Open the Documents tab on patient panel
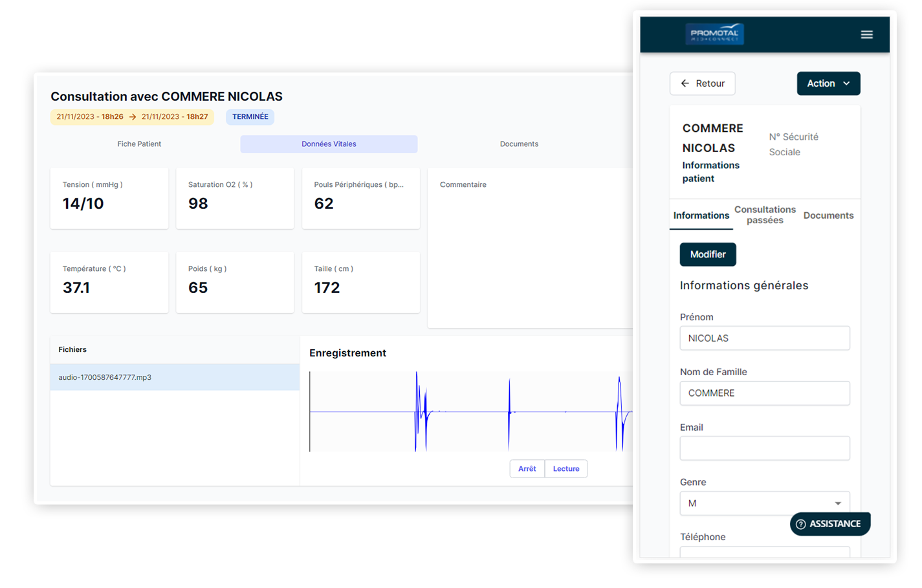This screenshot has width=922, height=588. [x=828, y=215]
